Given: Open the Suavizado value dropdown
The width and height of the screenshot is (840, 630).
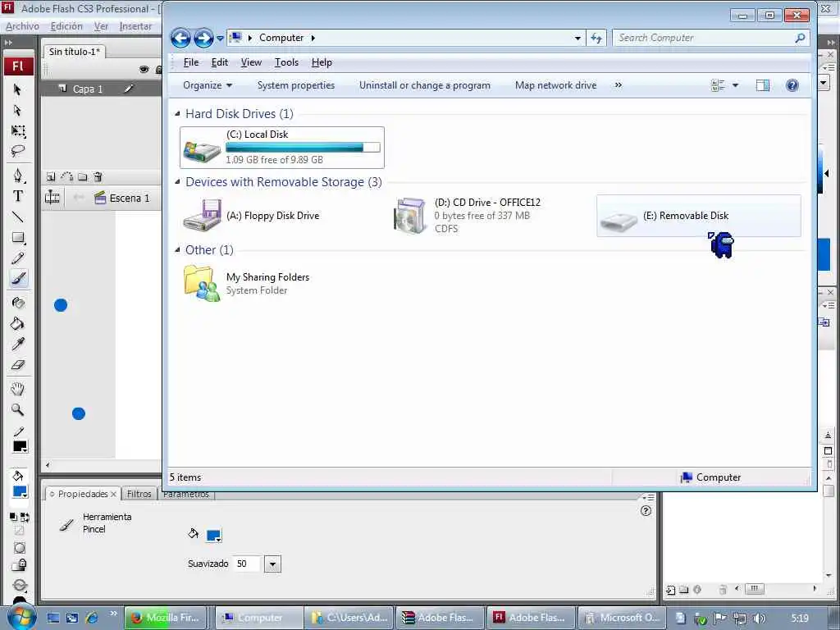Looking at the screenshot, I should pyautogui.click(x=272, y=564).
